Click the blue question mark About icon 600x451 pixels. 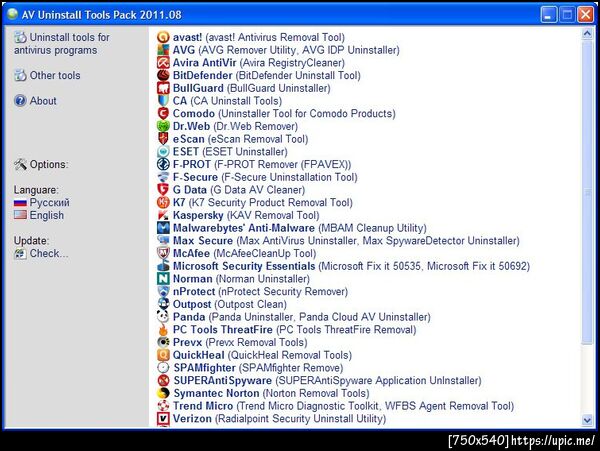pyautogui.click(x=20, y=101)
